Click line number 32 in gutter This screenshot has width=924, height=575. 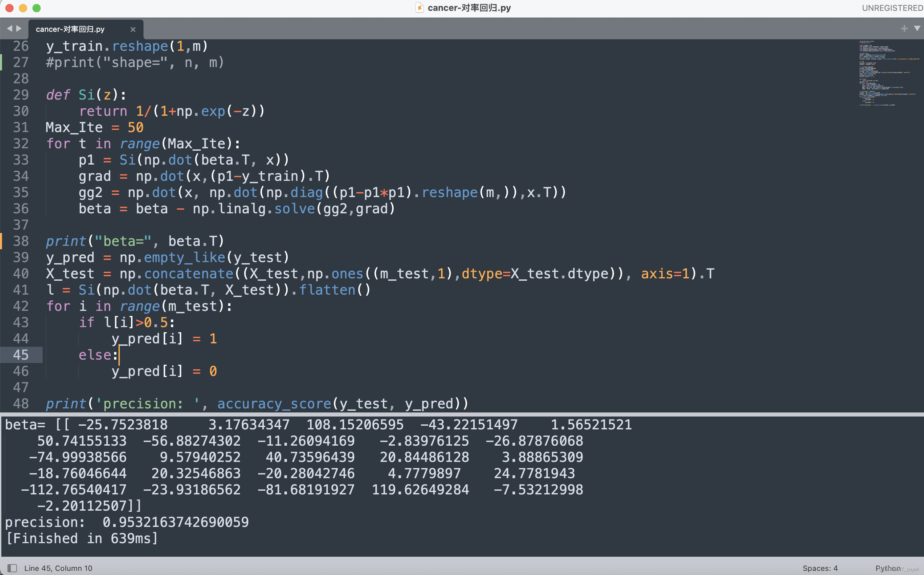point(21,143)
